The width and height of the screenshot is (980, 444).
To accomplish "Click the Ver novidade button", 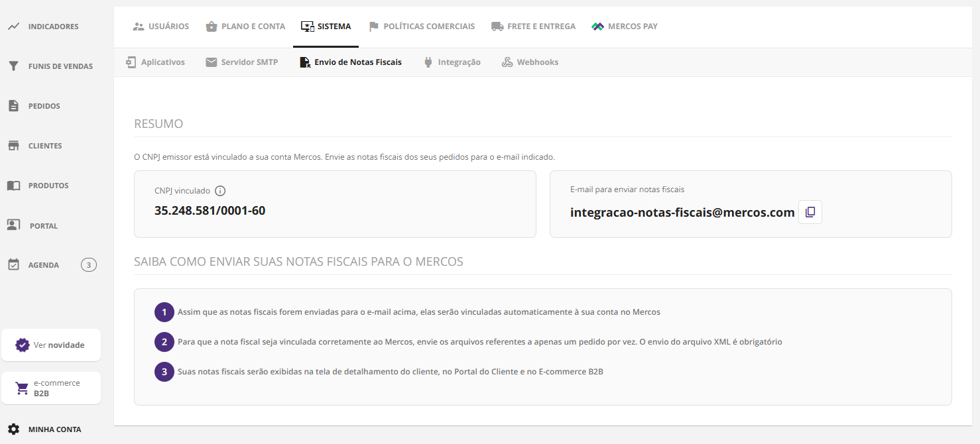I will click(x=51, y=345).
